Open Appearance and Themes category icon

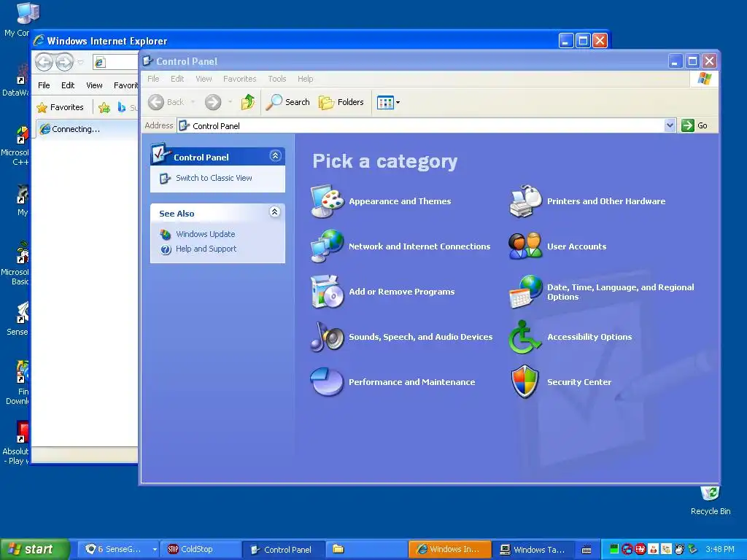pyautogui.click(x=328, y=201)
